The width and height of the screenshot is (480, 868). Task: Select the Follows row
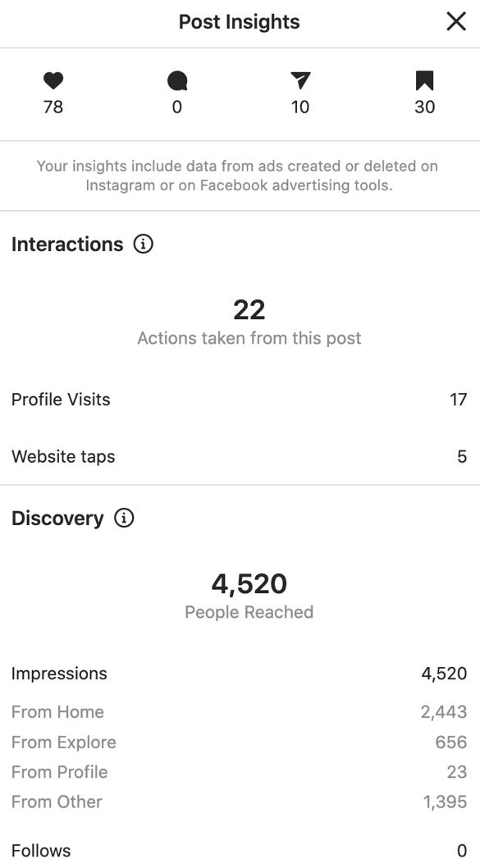pyautogui.click(x=240, y=850)
